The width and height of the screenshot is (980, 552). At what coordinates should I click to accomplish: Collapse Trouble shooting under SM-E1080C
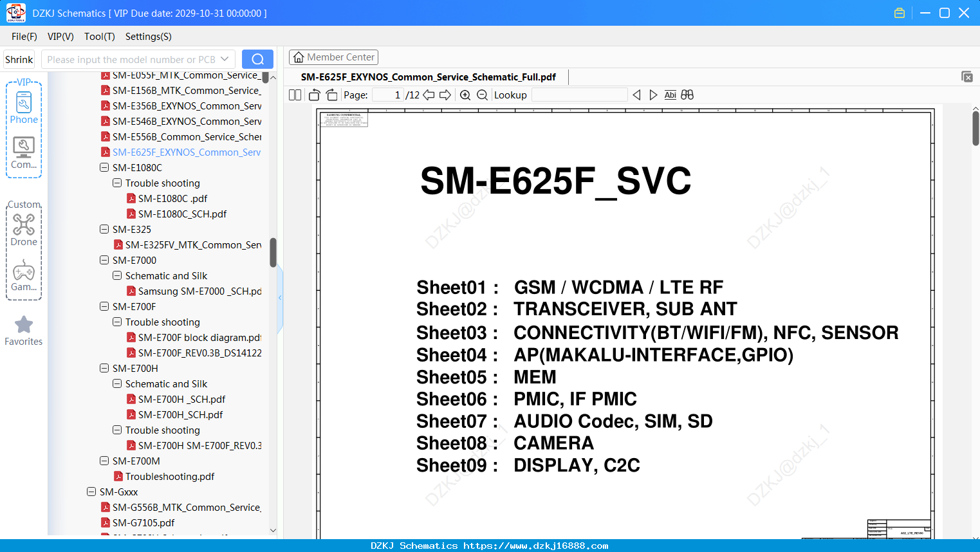click(x=117, y=183)
